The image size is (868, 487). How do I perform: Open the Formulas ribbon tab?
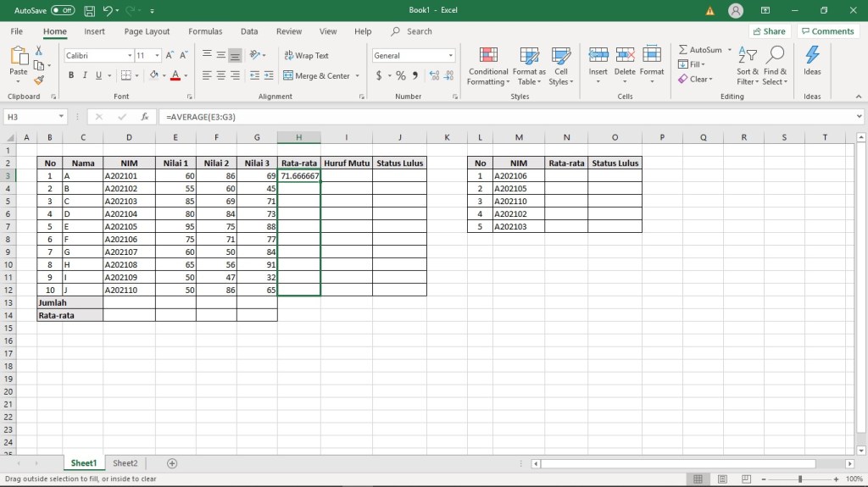tap(205, 31)
